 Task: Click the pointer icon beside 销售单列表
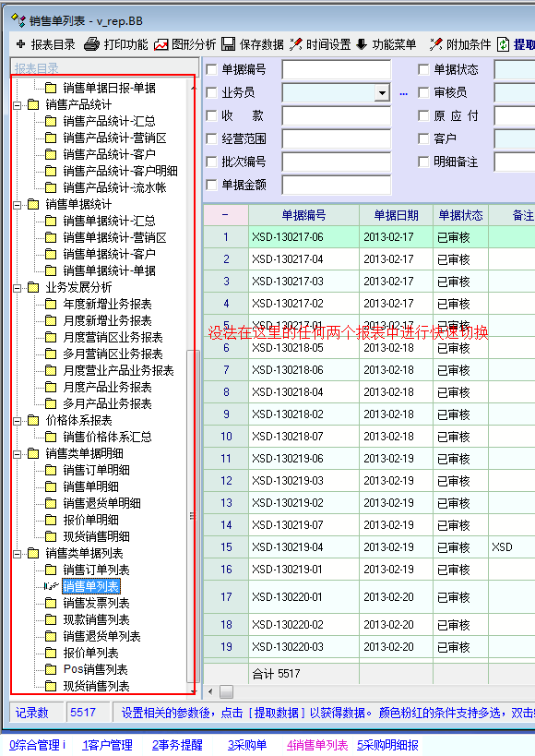pyautogui.click(x=51, y=586)
